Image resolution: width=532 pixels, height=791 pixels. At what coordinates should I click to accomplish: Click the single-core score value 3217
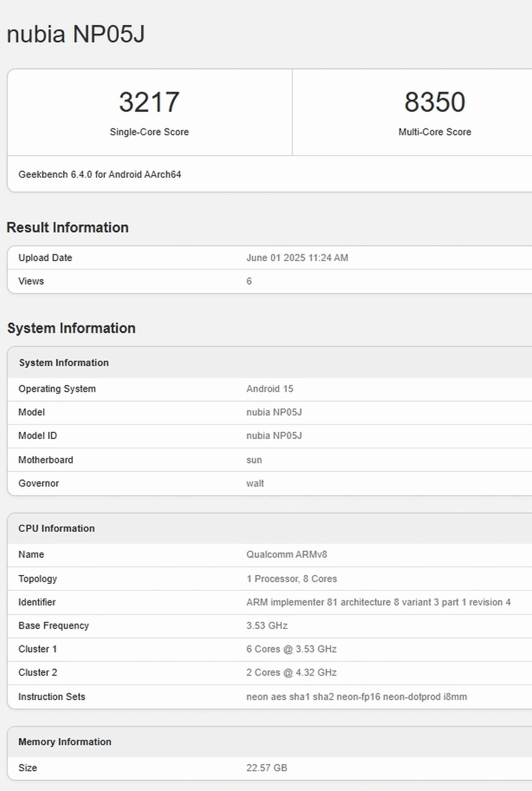149,102
